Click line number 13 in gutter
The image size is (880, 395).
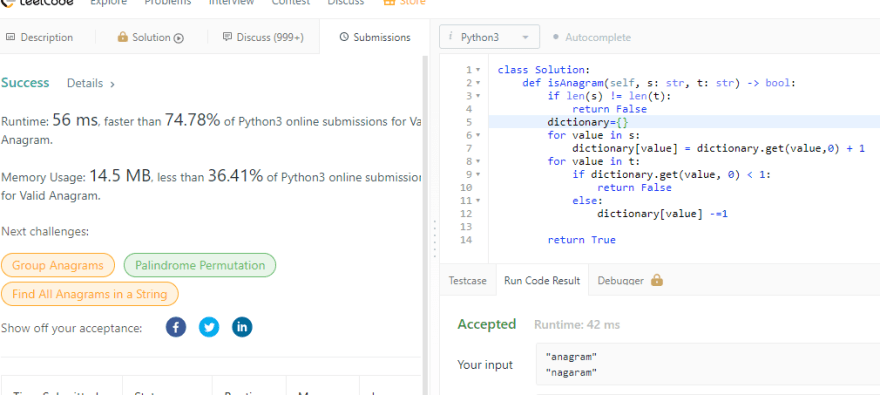pyautogui.click(x=466, y=227)
